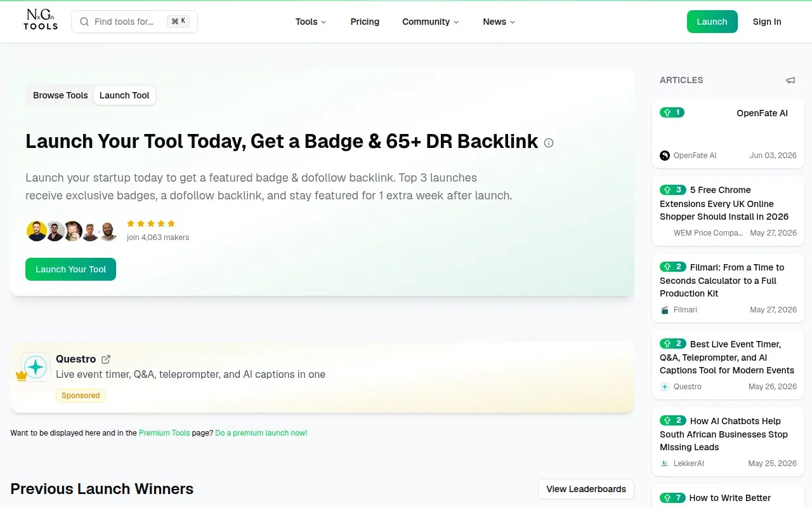Upvote the OpenFate AI article
The height and width of the screenshot is (508, 812).
point(672,112)
